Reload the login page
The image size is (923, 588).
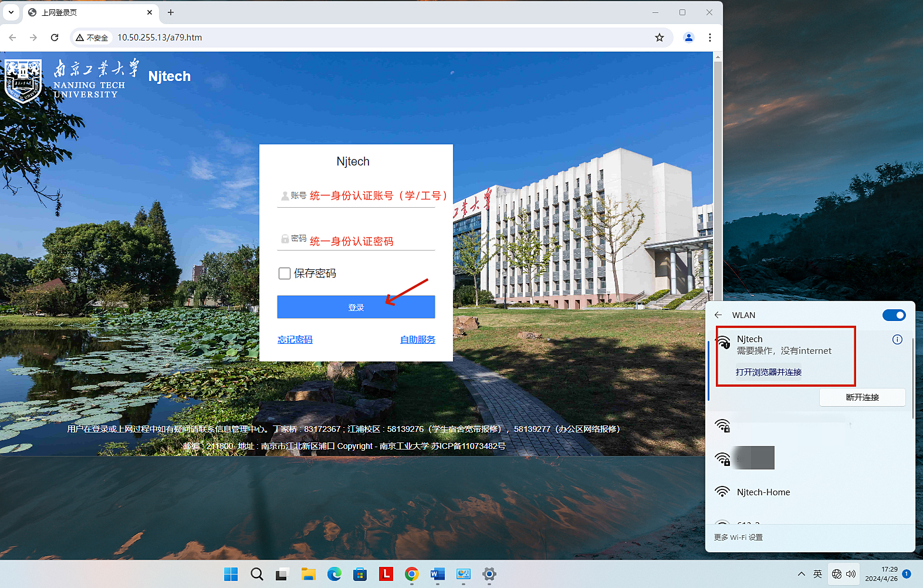55,38
